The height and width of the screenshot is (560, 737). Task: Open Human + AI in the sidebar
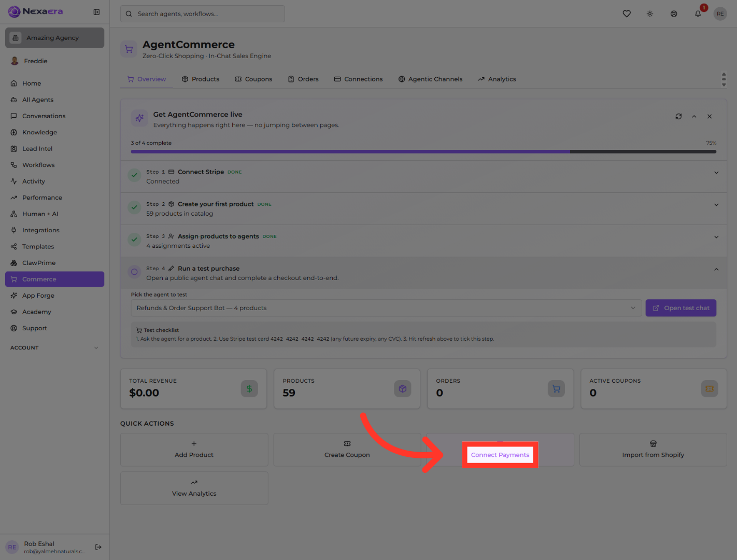click(x=54, y=214)
